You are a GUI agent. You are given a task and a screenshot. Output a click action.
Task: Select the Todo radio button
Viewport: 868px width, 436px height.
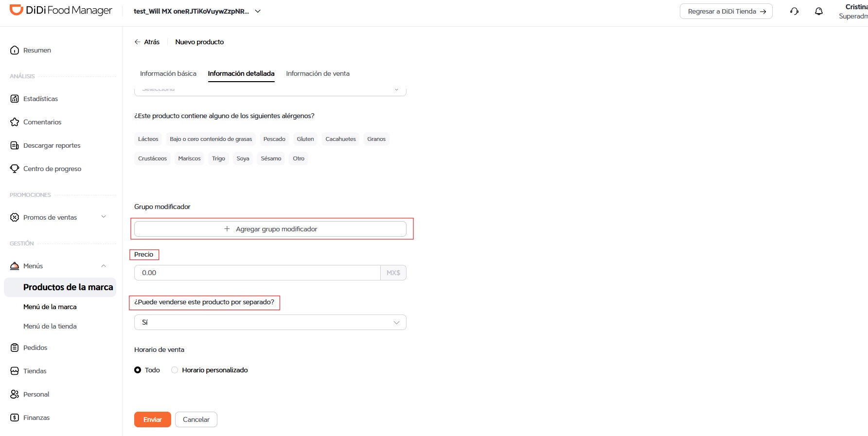138,370
